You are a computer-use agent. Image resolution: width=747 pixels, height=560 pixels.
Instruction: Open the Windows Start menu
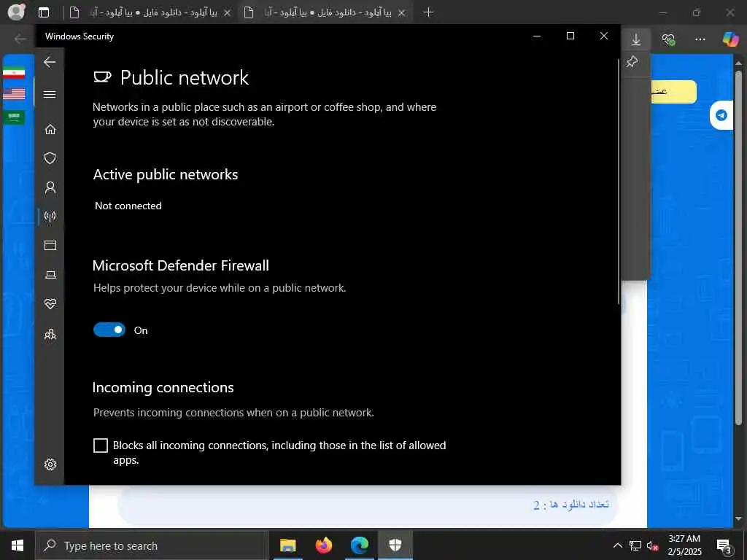(18, 545)
